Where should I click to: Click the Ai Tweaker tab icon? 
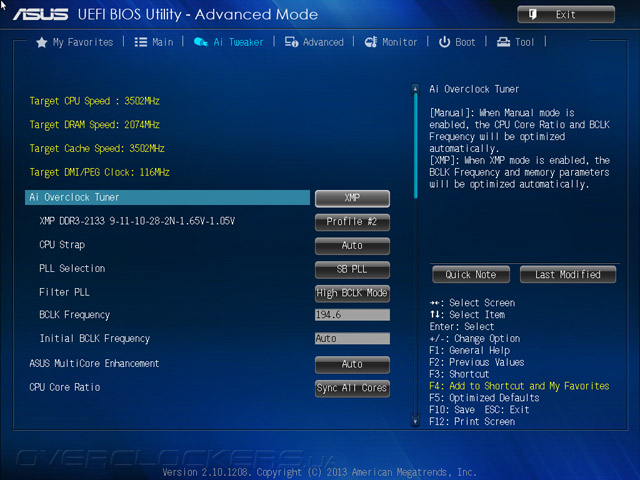[201, 42]
